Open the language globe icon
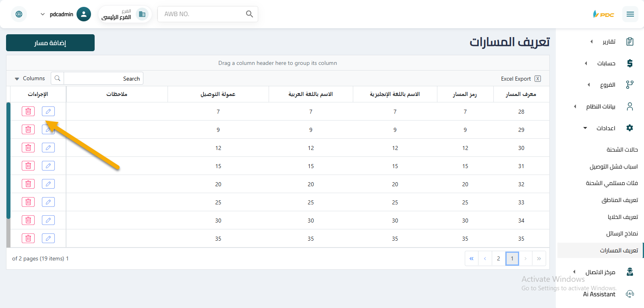The height and width of the screenshot is (308, 644). coord(19,14)
